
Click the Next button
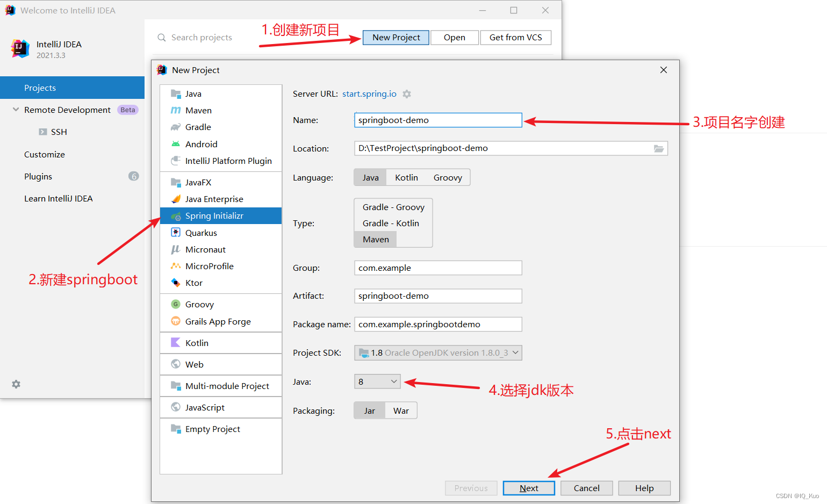click(529, 488)
